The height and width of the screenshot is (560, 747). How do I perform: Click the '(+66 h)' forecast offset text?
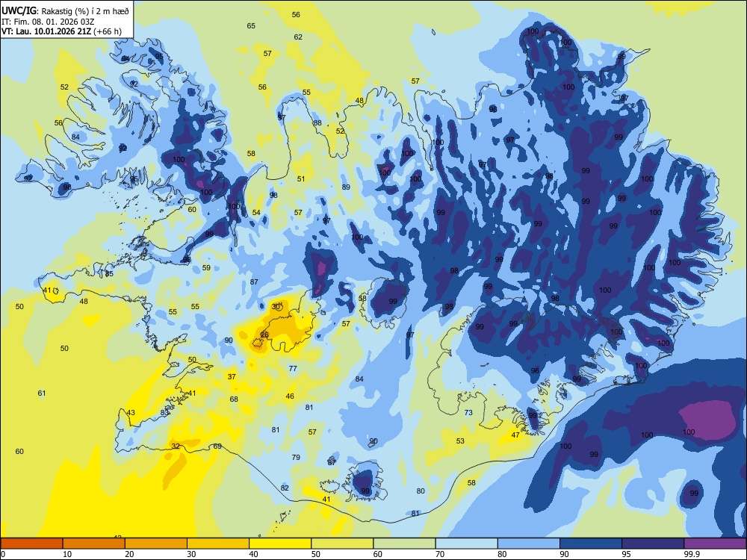pyautogui.click(x=107, y=31)
